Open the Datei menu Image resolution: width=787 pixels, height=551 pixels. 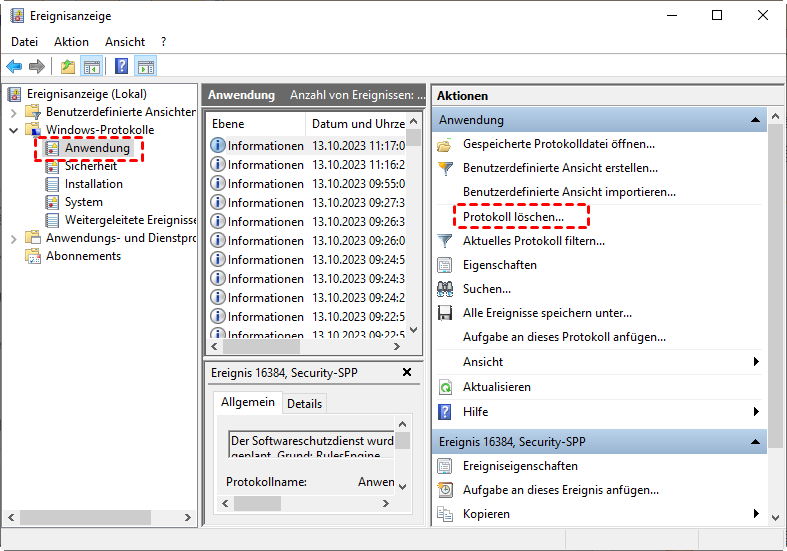click(24, 42)
